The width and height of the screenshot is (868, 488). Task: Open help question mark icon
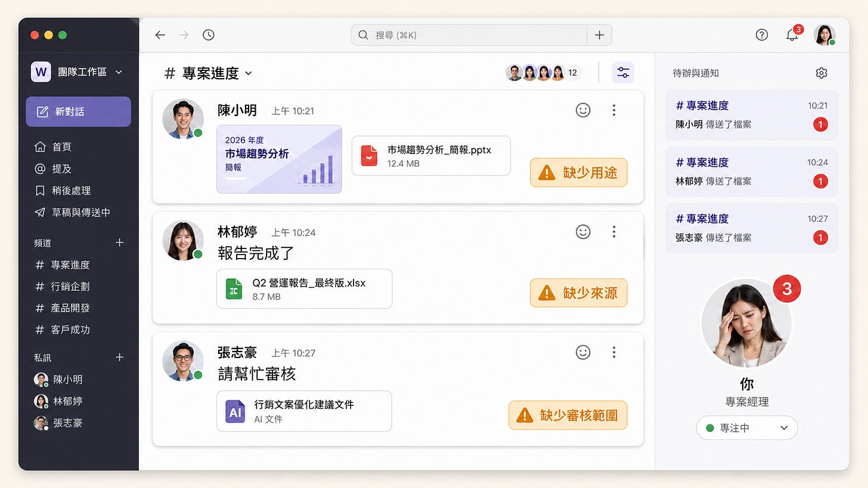(x=761, y=35)
